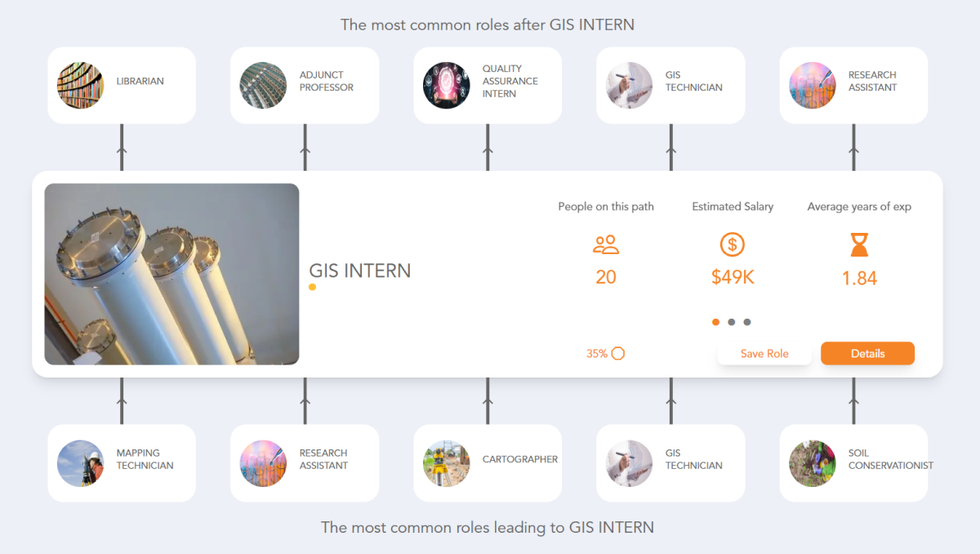Select the second pagination dot
980x554 pixels.
coord(732,322)
